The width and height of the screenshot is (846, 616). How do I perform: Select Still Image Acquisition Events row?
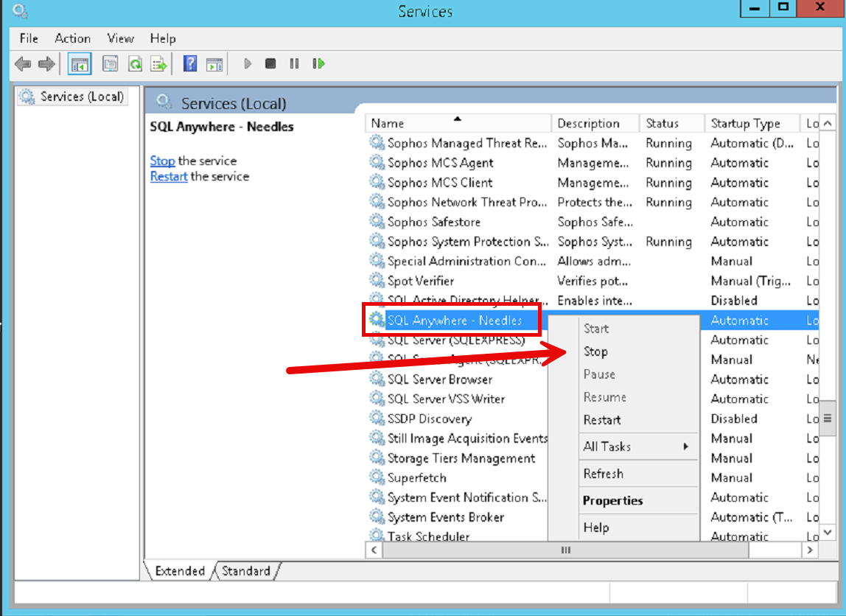click(x=457, y=438)
